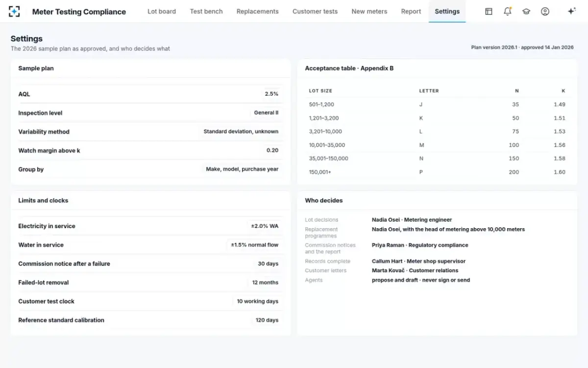Click the K value 1.60
The height and width of the screenshot is (368, 588).
[559, 172]
